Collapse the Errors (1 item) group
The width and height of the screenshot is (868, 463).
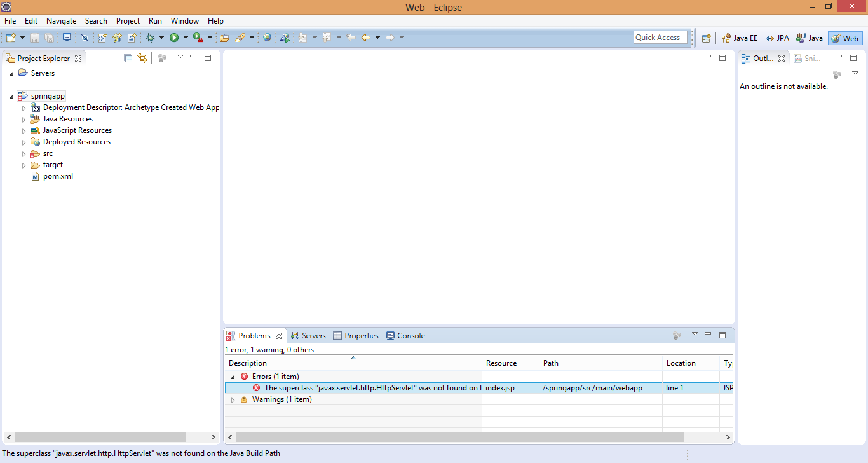click(233, 377)
